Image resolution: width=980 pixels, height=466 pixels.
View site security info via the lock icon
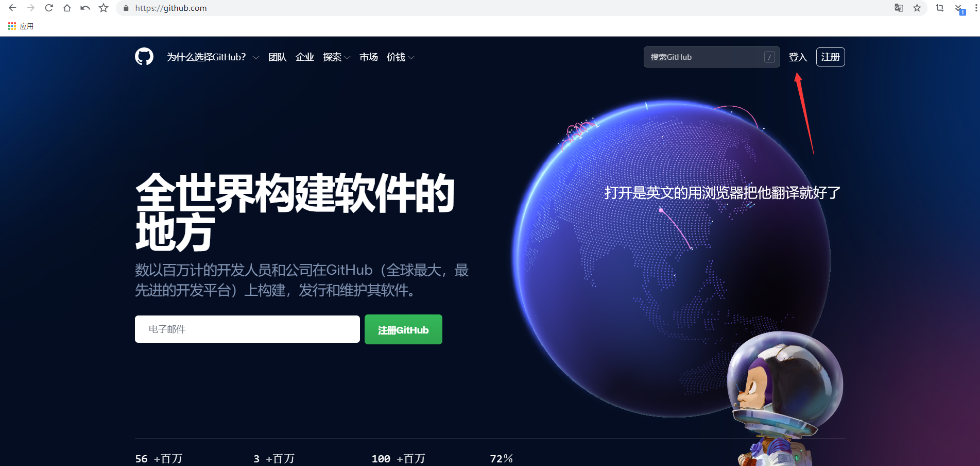pyautogui.click(x=126, y=8)
